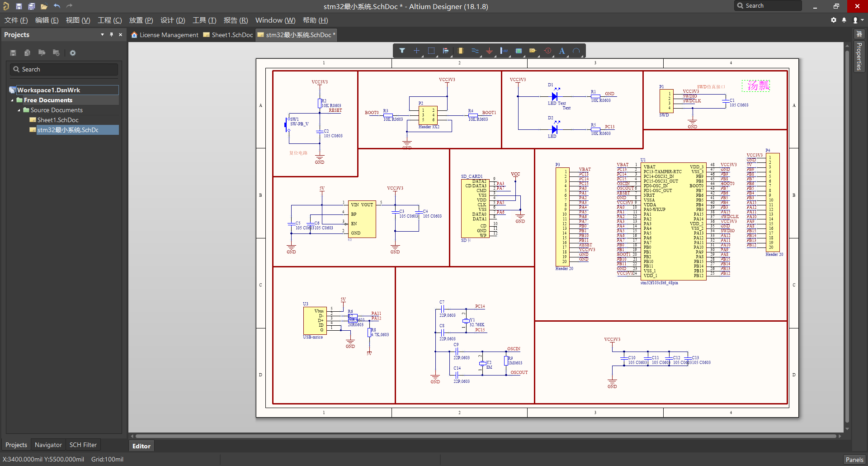Viewport: 868px width, 466px height.
Task: Open the 帮助 (H) menu
Action: (x=315, y=20)
